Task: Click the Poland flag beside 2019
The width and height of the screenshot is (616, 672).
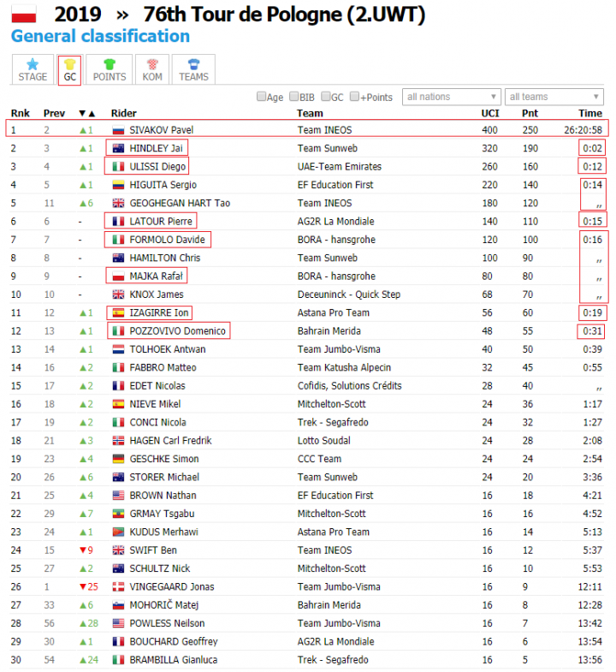Action: coord(24,14)
